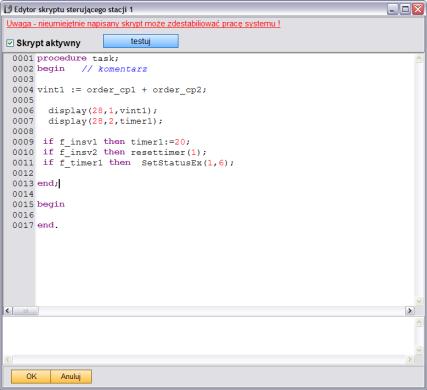Click the code editor horizontal scrollbar thumb
The image size is (427, 390).
coord(26,311)
